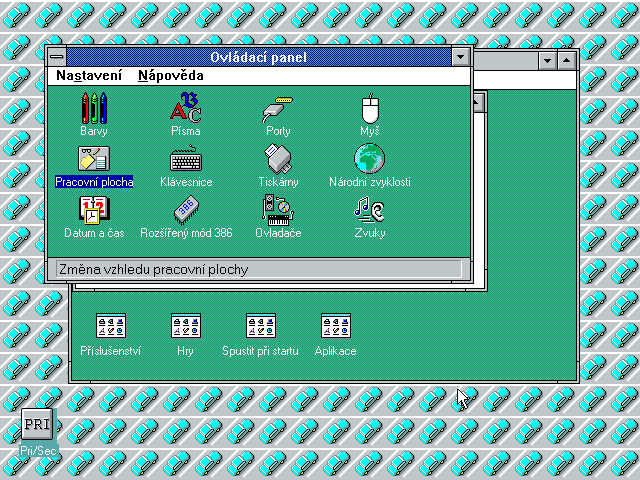This screenshot has width=640, height=480.
Task: Minimize the Ovládací panel window
Action: point(460,57)
